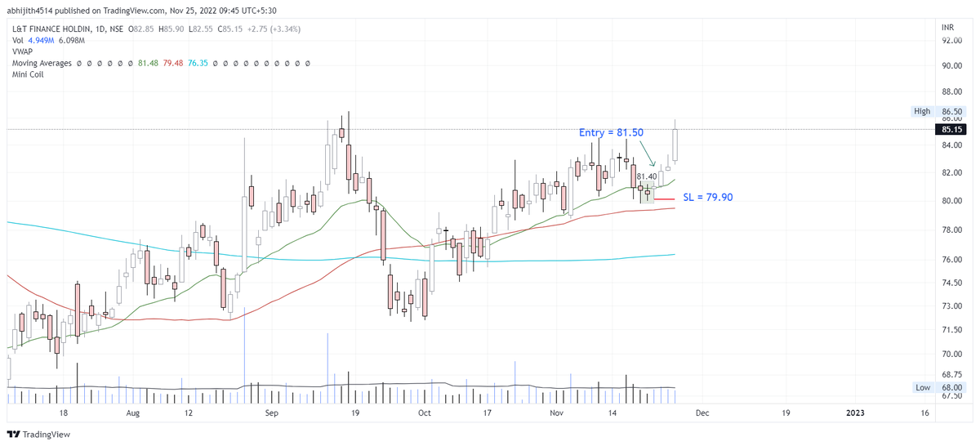Select the Entry = 81.50 annotation
Screen dimensions: 980x446
(x=611, y=132)
